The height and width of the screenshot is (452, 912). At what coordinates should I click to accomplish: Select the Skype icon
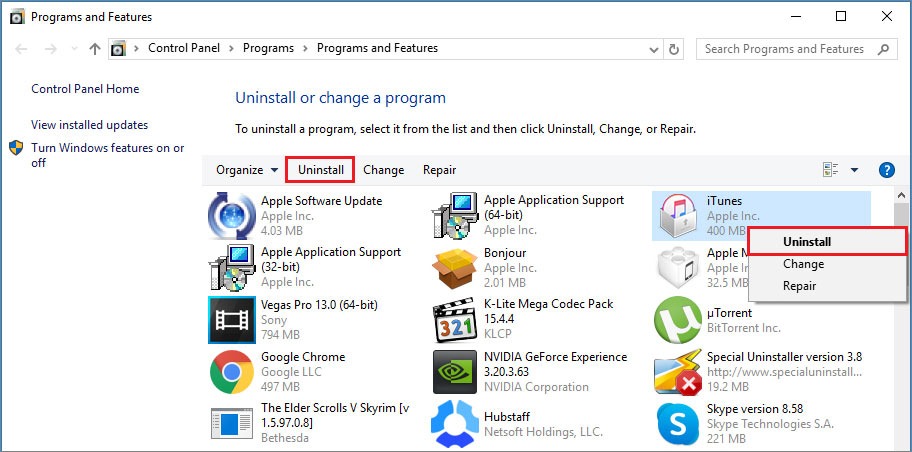click(x=678, y=424)
